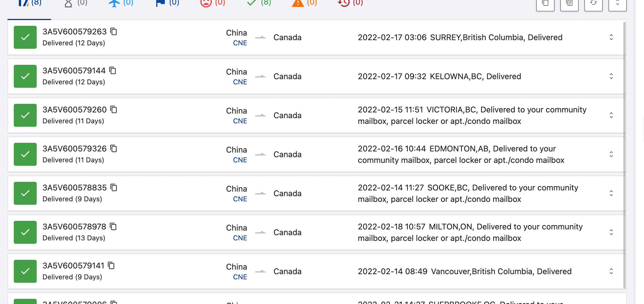
Task: Switch to the first tracking tab showing 8
Action: (x=29, y=3)
